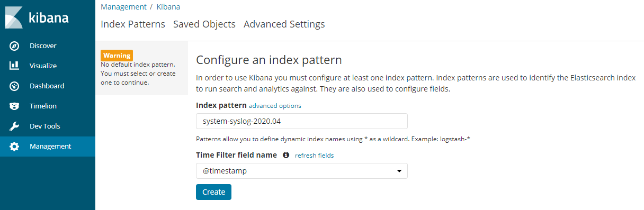
Task: Click the Visualize bar chart icon
Action: coord(15,66)
